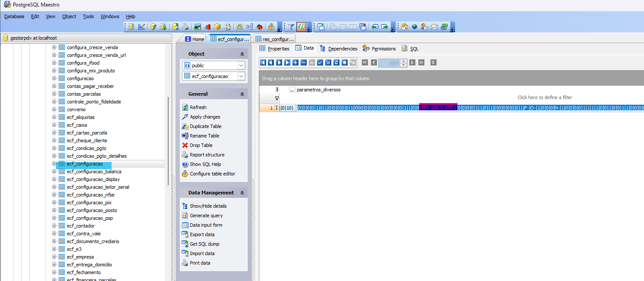
Task: Collapse the General panel section
Action: click(x=242, y=94)
